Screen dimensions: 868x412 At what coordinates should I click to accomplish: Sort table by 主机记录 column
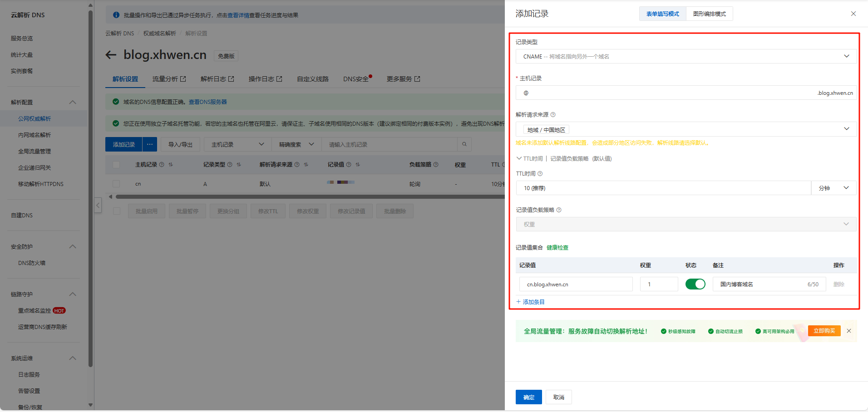coord(171,165)
